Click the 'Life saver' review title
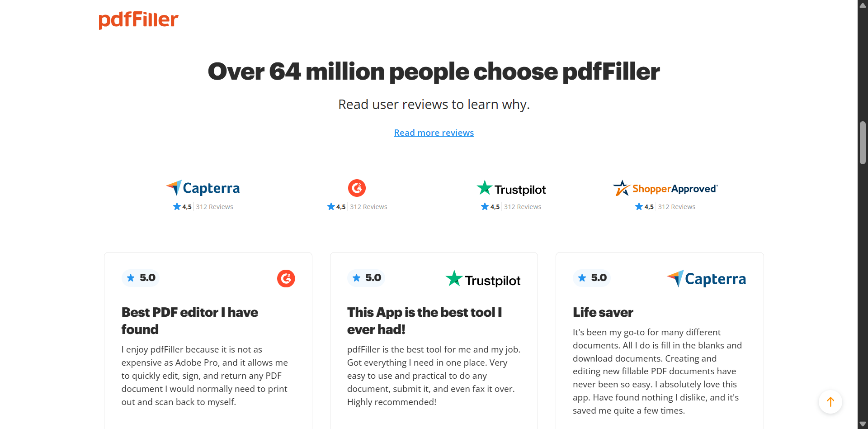 [603, 312]
